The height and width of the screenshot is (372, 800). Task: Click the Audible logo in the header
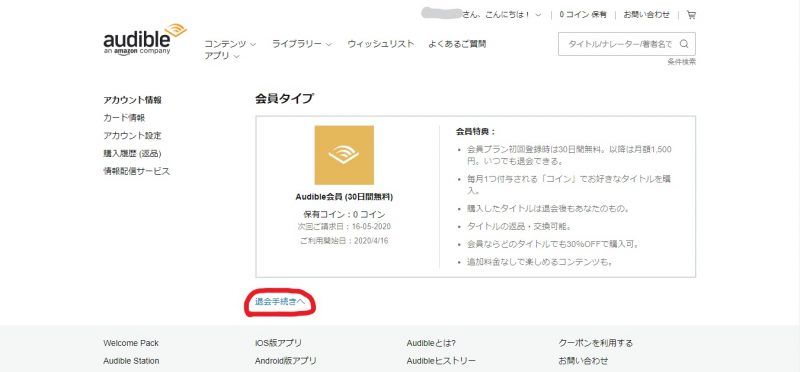145,39
